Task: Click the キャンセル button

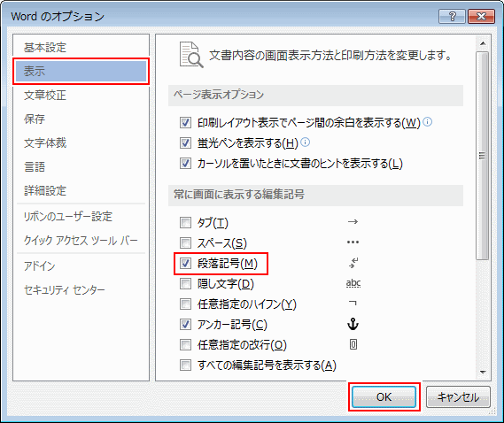Action: (458, 397)
